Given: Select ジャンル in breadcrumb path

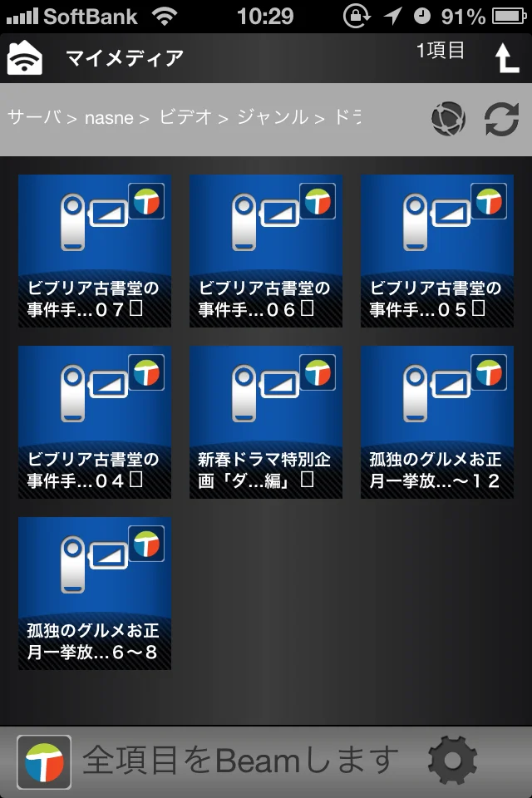Looking at the screenshot, I should 273,117.
